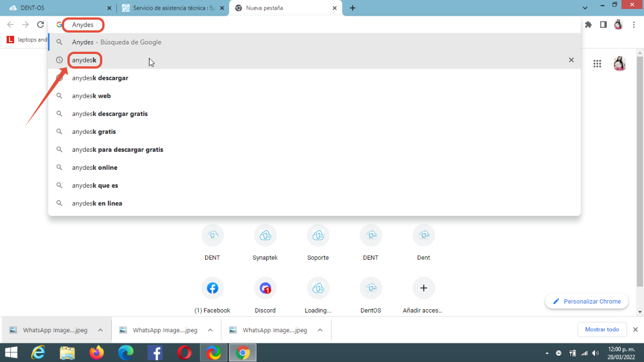Click Mostrar todo downloads button
Image resolution: width=644 pixels, height=362 pixels.
[x=602, y=329]
